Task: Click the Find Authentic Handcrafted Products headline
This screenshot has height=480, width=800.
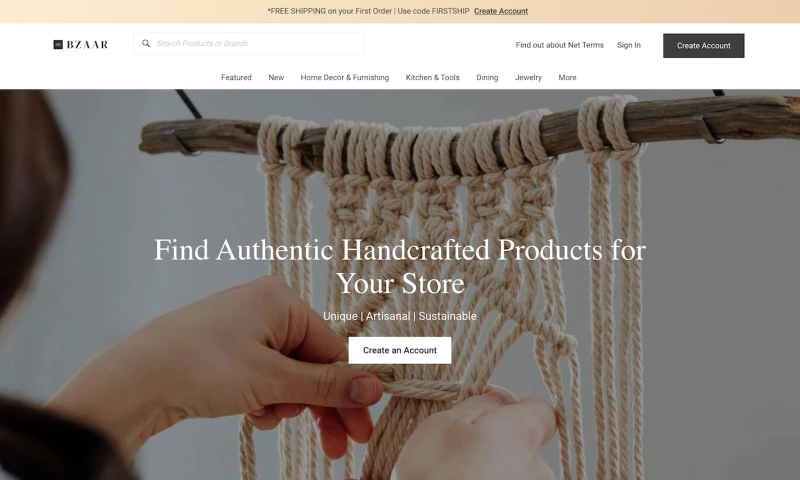Action: (x=400, y=266)
